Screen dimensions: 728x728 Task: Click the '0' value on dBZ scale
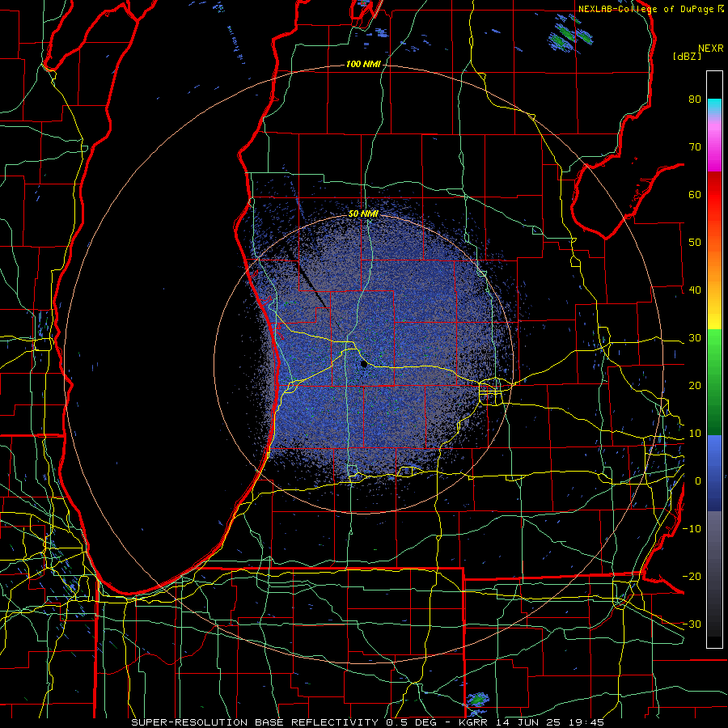point(698,481)
